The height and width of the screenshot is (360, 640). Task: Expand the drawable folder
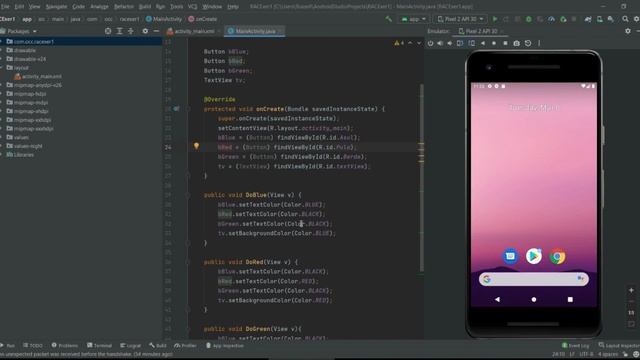(2, 50)
